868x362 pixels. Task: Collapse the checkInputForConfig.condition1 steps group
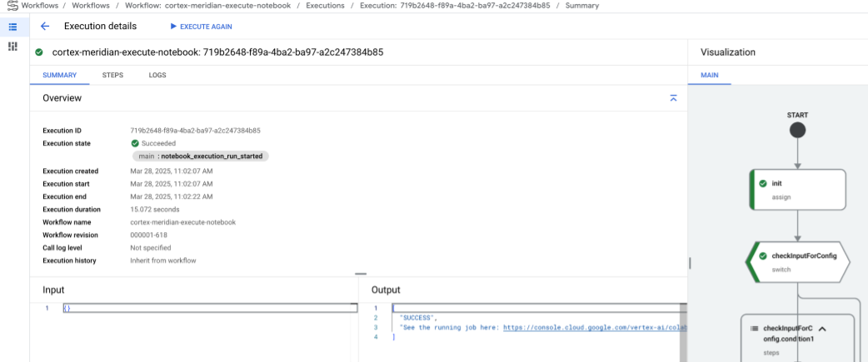click(821, 329)
